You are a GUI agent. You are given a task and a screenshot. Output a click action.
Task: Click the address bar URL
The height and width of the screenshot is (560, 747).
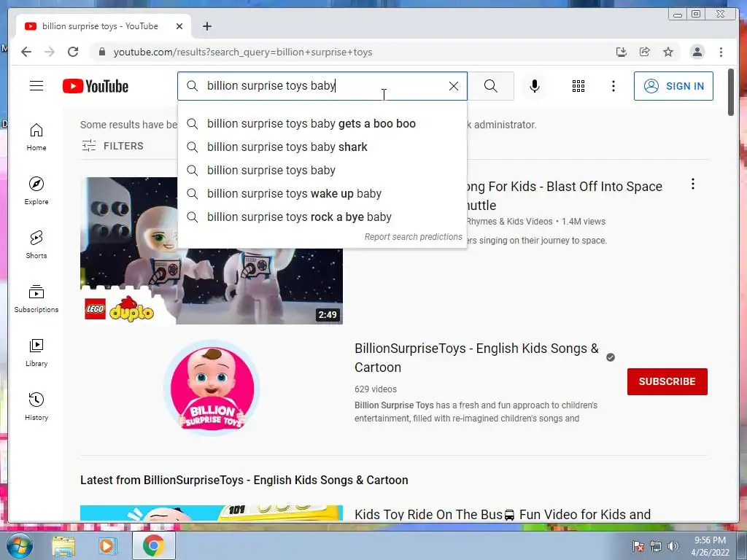(243, 52)
